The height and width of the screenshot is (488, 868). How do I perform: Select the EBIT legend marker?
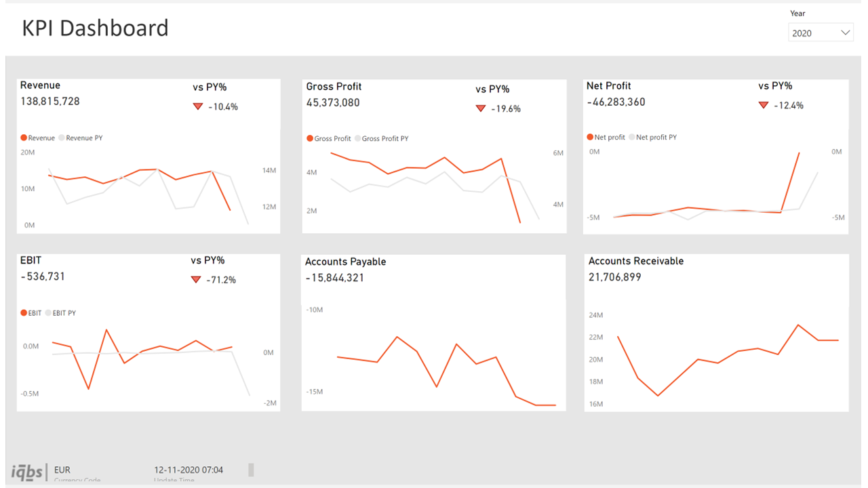point(24,313)
